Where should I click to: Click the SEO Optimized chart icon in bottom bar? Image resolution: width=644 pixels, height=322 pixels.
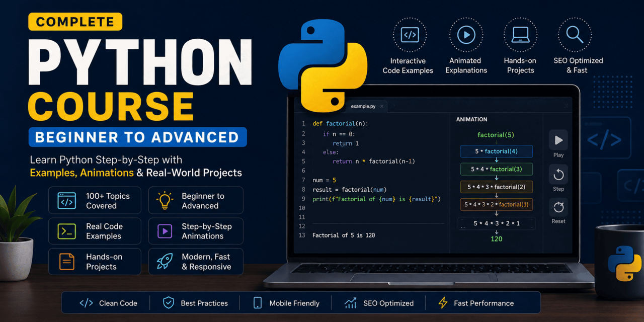tap(351, 303)
